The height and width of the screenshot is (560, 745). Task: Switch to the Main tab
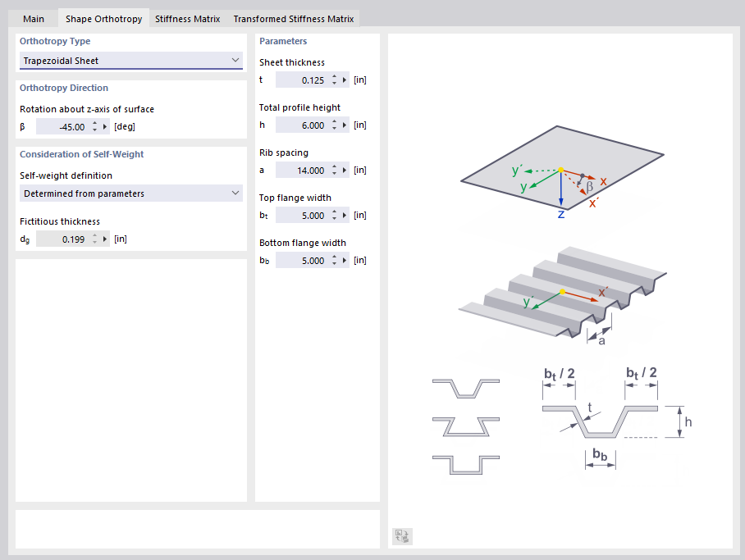(33, 17)
